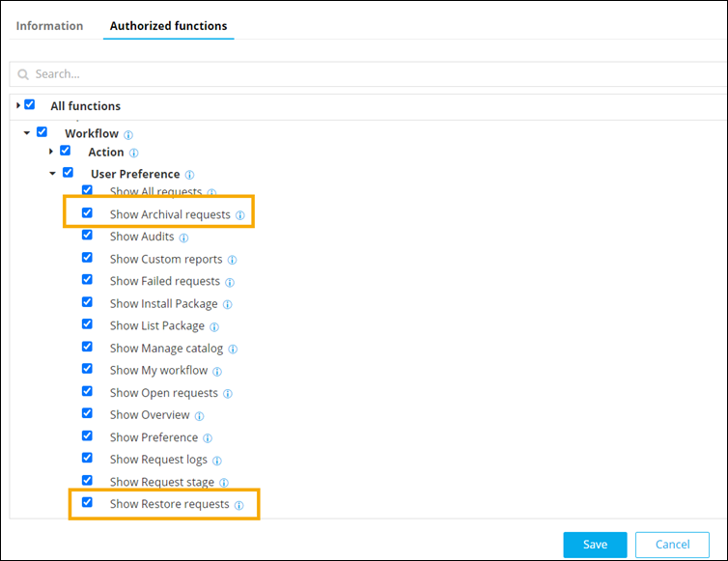Toggle the Workflow checkbox
Image resolution: width=728 pixels, height=561 pixels.
click(x=42, y=132)
